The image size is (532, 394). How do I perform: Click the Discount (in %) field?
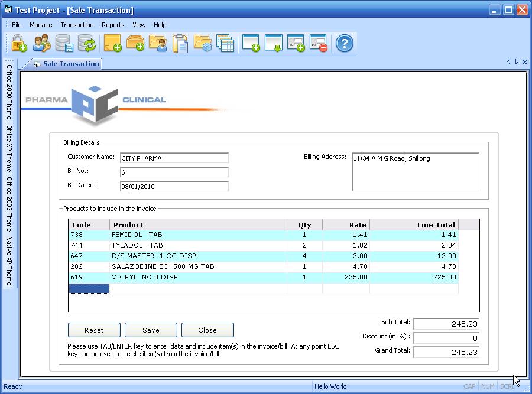tap(446, 338)
